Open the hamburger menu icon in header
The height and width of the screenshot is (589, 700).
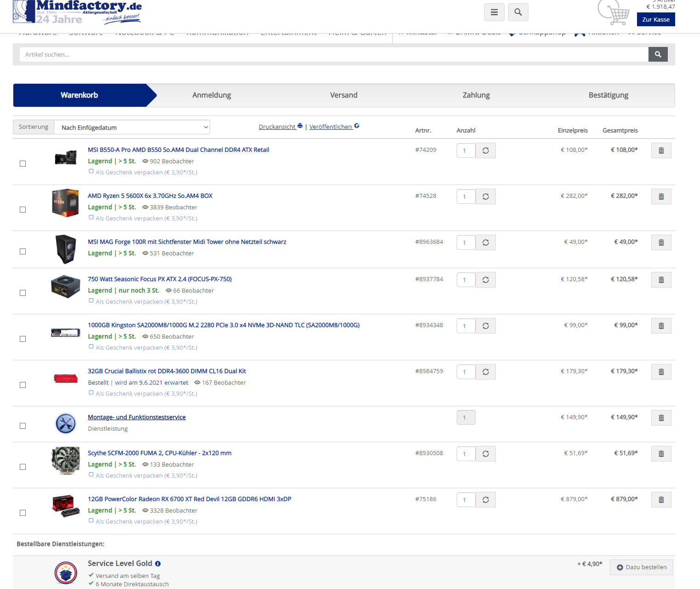click(x=494, y=12)
